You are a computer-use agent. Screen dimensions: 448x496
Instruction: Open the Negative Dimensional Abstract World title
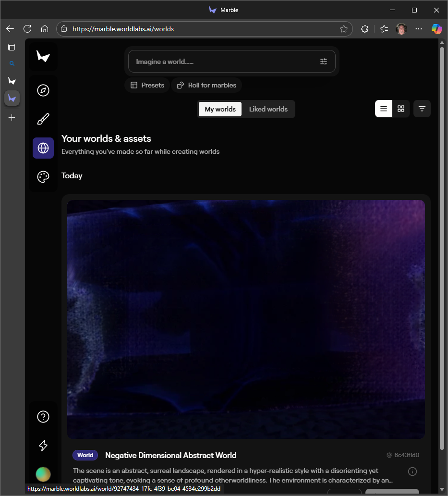(170, 455)
